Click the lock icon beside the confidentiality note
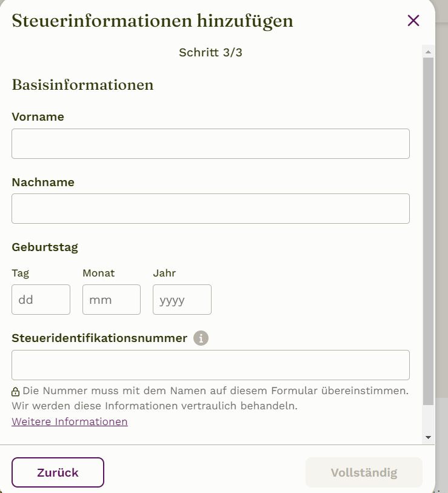This screenshot has width=448, height=493. point(15,392)
